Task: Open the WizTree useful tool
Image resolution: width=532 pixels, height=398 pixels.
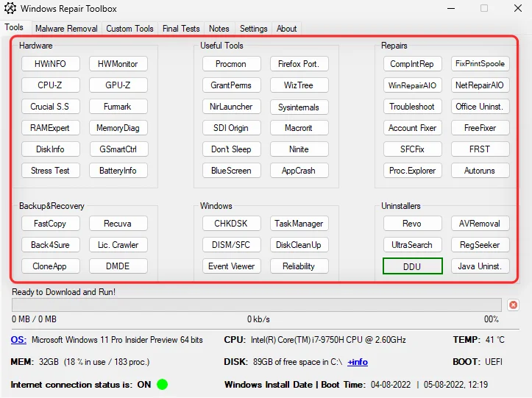Action: tap(299, 85)
